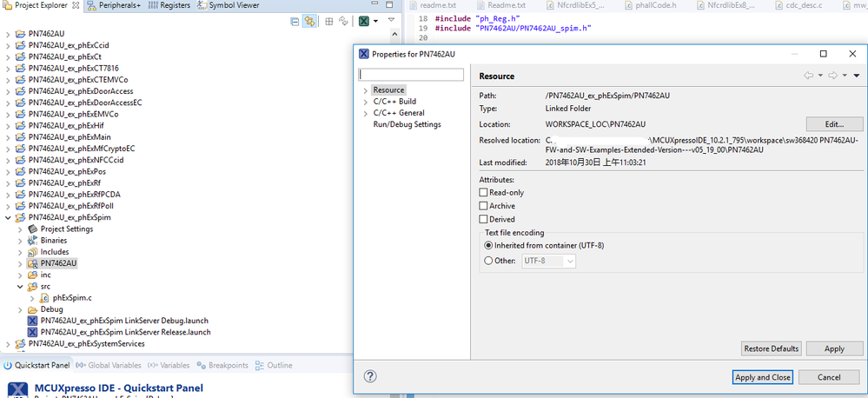Click LinkServer Debug.launch file icon
868x398 pixels.
click(32, 321)
